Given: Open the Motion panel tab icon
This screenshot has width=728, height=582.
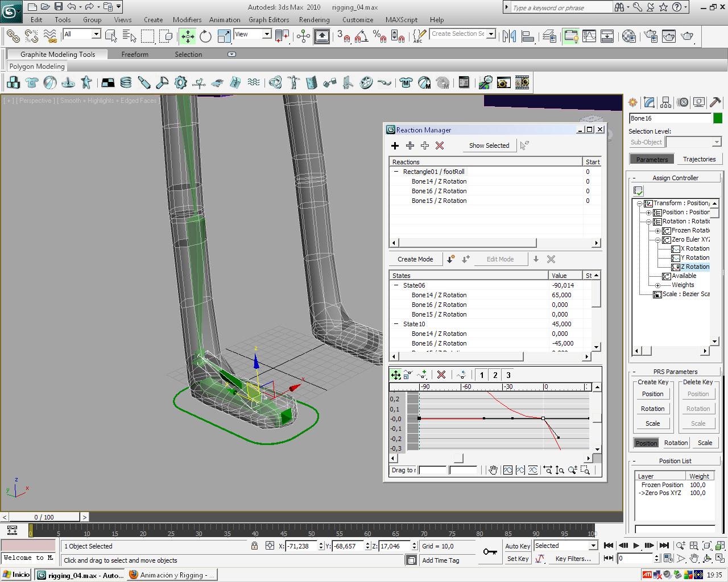Looking at the screenshot, I should (x=683, y=102).
